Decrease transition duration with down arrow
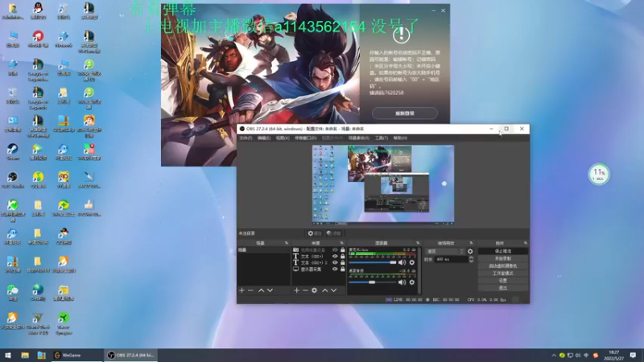 471,261
